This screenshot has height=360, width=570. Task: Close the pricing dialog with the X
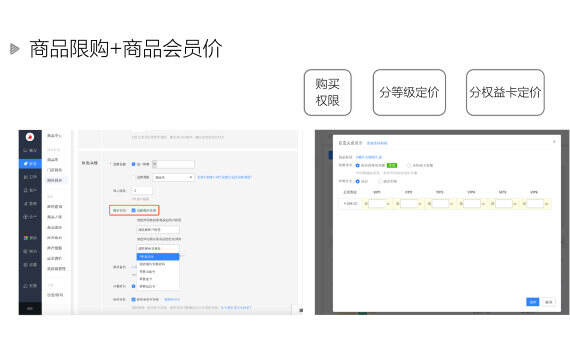click(554, 141)
